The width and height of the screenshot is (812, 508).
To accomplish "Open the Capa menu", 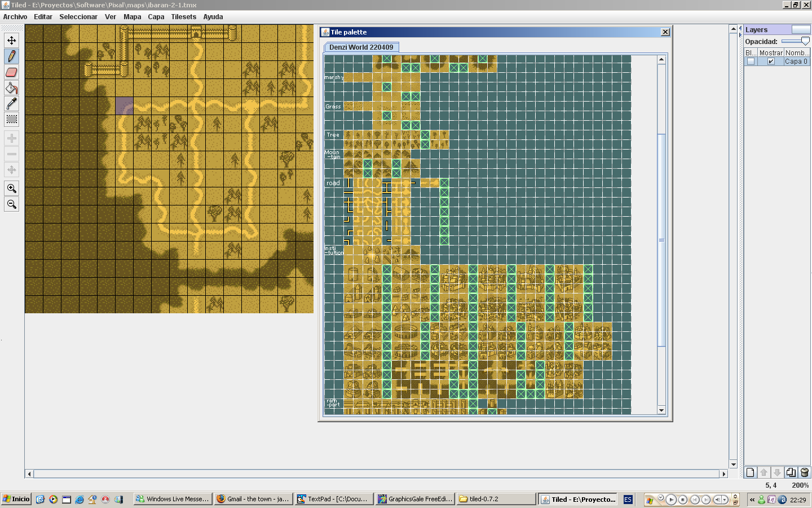I will [x=156, y=17].
